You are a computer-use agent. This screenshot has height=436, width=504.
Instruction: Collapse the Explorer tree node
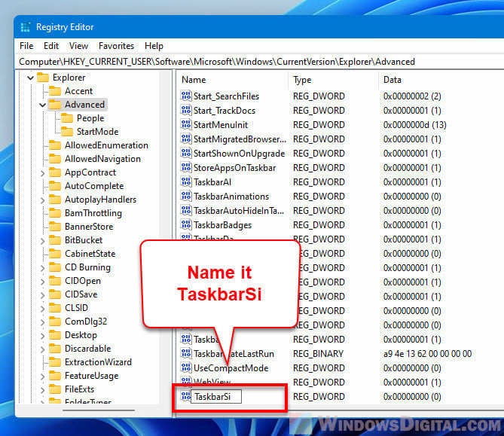(x=30, y=78)
